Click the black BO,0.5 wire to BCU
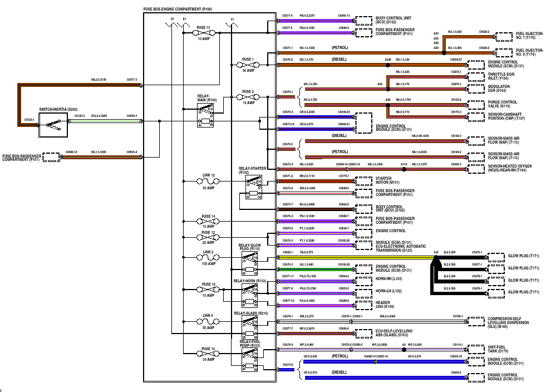Screen dimensions: 546x392 316,209
